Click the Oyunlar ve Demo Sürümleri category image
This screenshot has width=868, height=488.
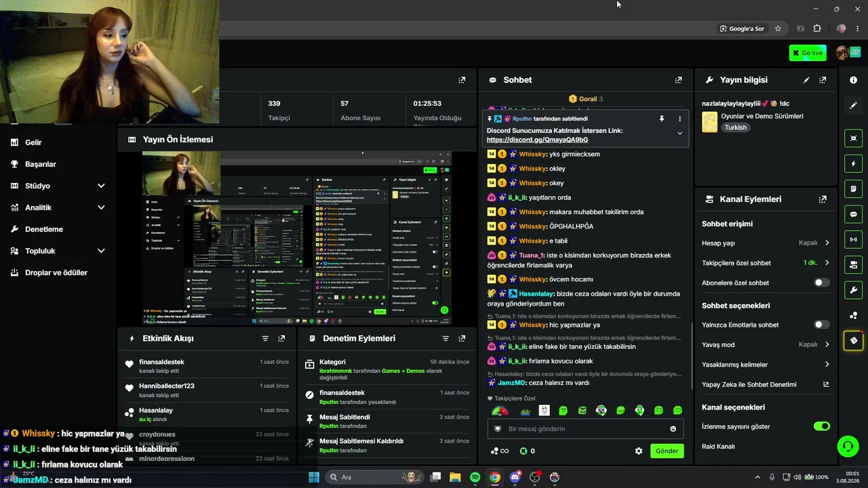pyautogui.click(x=709, y=122)
